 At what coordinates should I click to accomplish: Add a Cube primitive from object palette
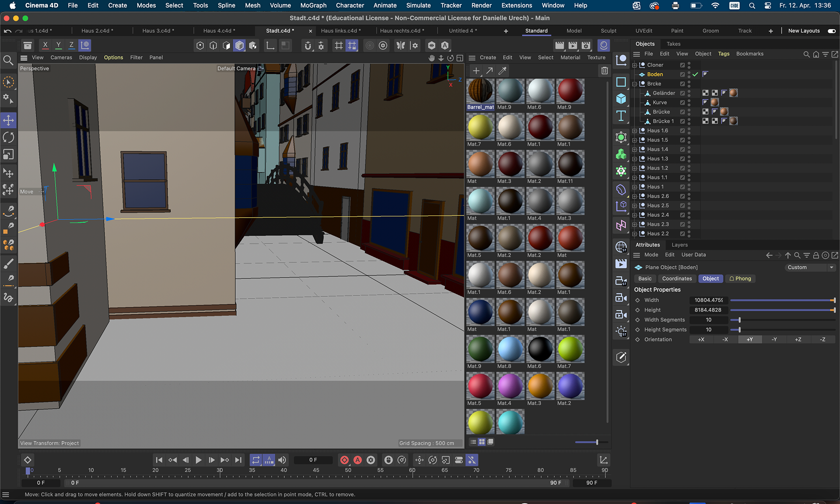pyautogui.click(x=621, y=99)
